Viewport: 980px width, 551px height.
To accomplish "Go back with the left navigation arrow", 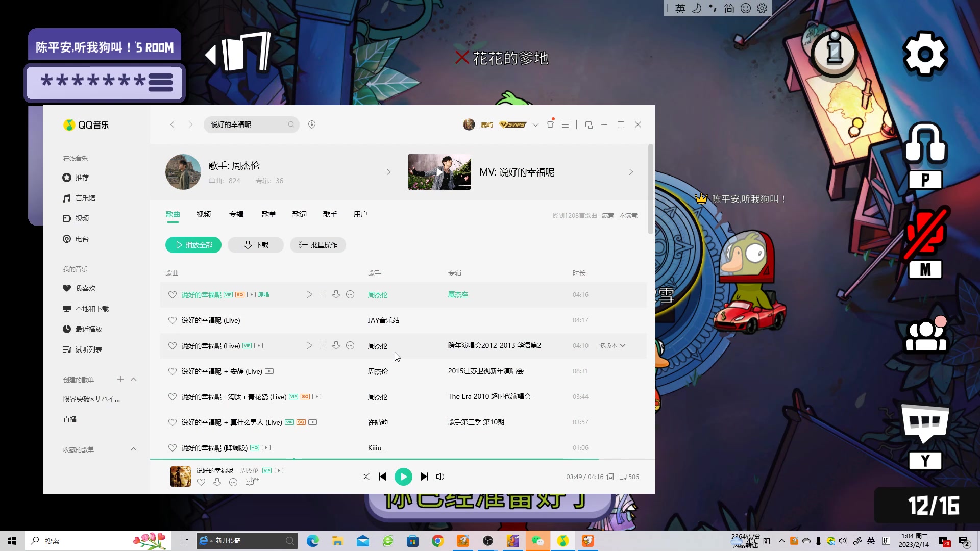I will [173, 124].
